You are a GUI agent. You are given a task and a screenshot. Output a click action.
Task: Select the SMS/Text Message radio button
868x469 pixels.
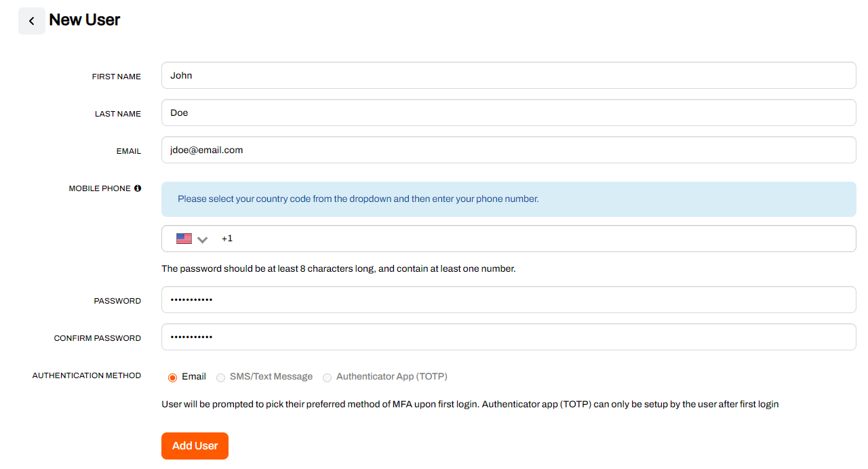[x=220, y=378]
